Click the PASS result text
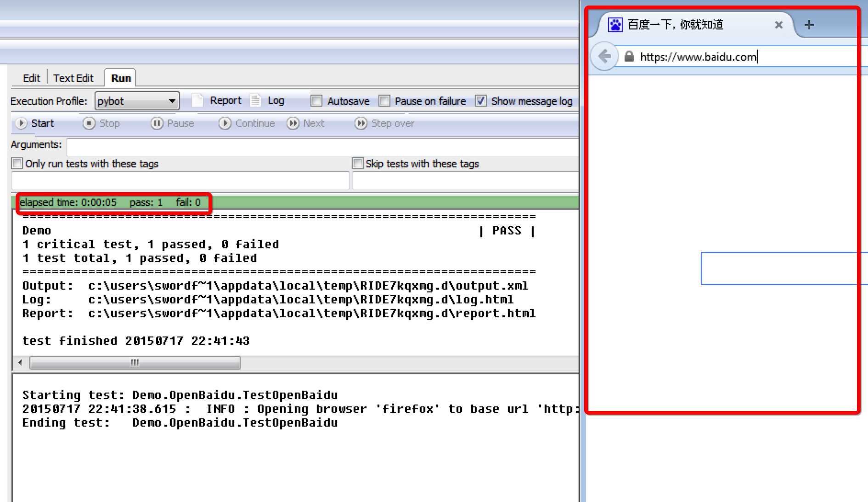The width and height of the screenshot is (868, 502). pyautogui.click(x=507, y=231)
